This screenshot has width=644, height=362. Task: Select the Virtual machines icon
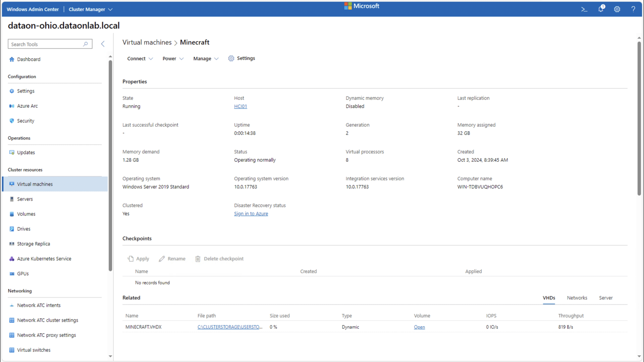click(x=12, y=184)
